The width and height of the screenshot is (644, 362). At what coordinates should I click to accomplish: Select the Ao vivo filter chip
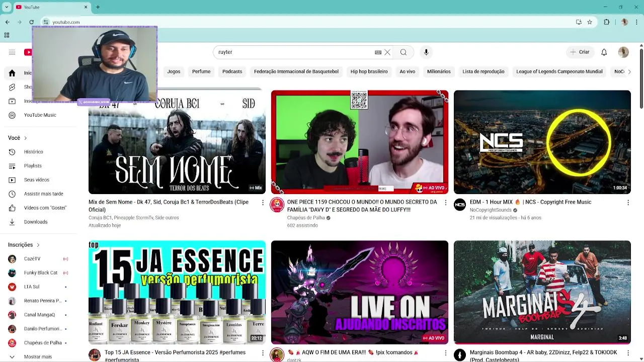click(408, 72)
